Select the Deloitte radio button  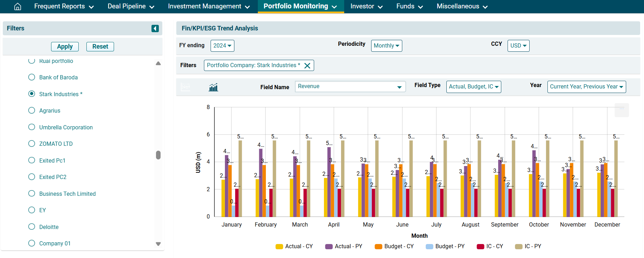[x=32, y=227]
